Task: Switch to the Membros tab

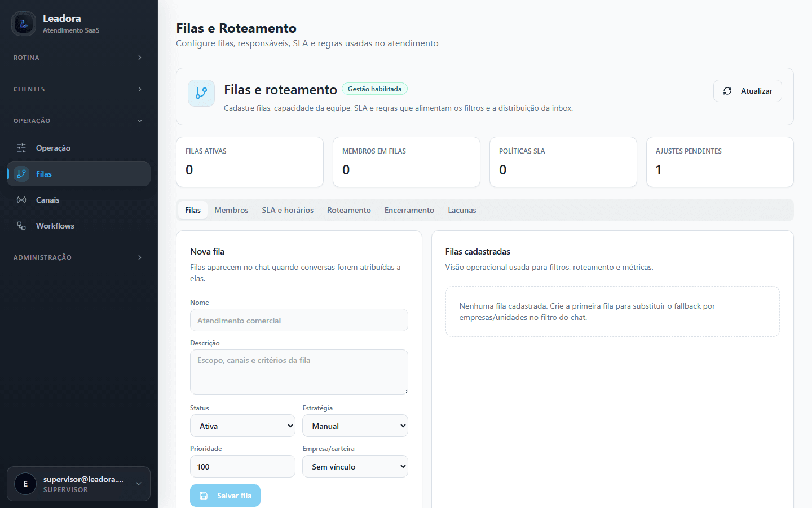Action: (x=231, y=210)
